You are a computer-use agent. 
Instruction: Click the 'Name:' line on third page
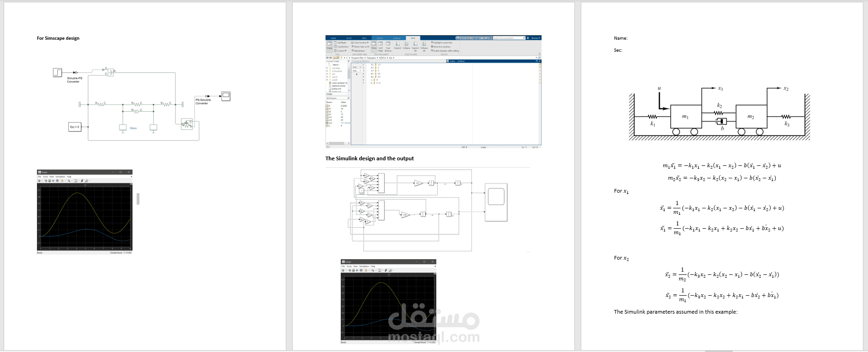click(x=621, y=38)
